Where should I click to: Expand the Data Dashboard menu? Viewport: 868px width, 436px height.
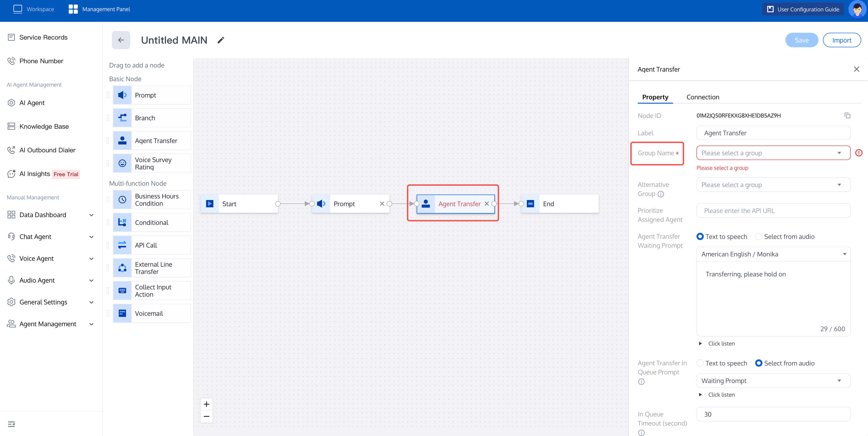(50, 215)
